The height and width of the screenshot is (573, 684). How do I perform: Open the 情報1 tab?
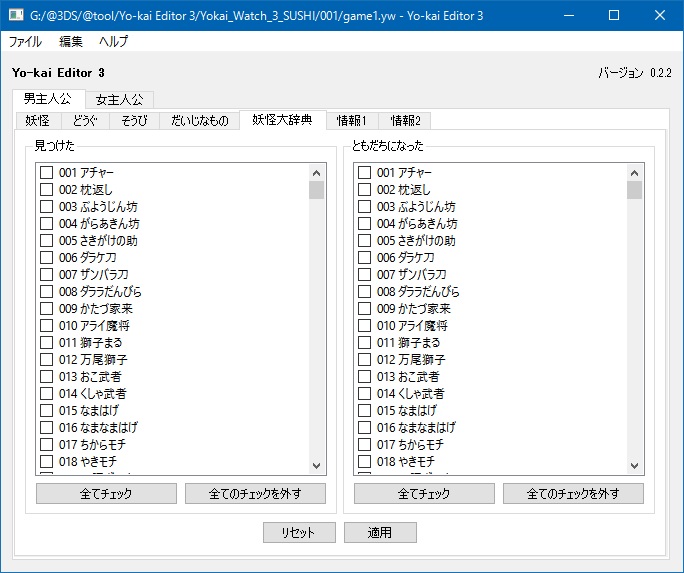[x=352, y=120]
